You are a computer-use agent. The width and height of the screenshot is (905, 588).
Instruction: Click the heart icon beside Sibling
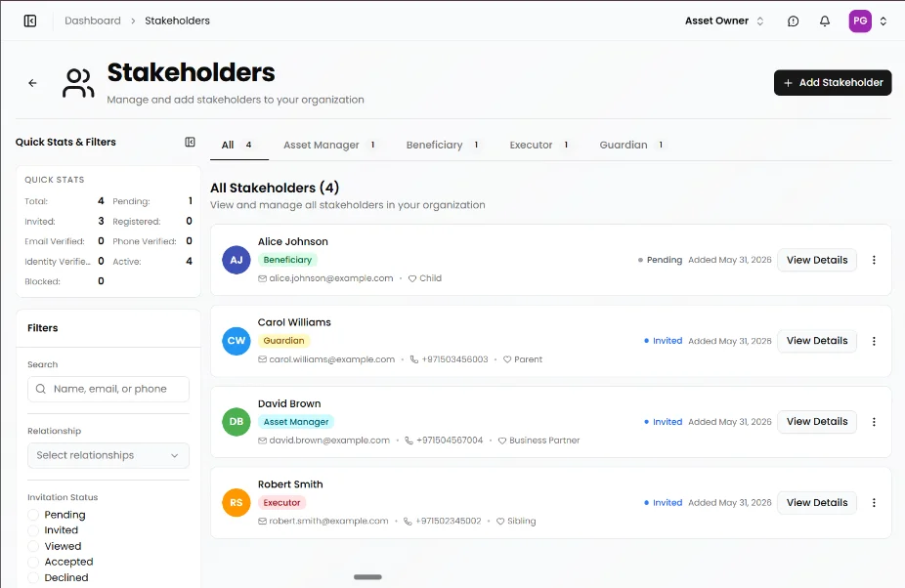(500, 522)
